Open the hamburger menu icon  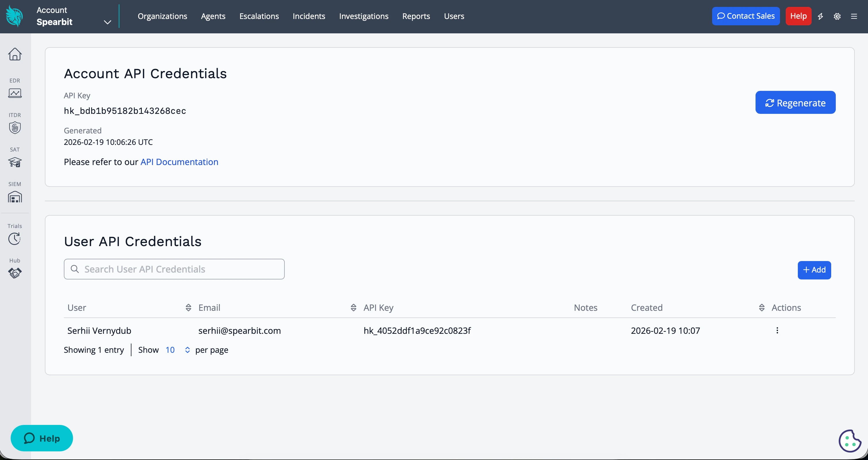(854, 16)
